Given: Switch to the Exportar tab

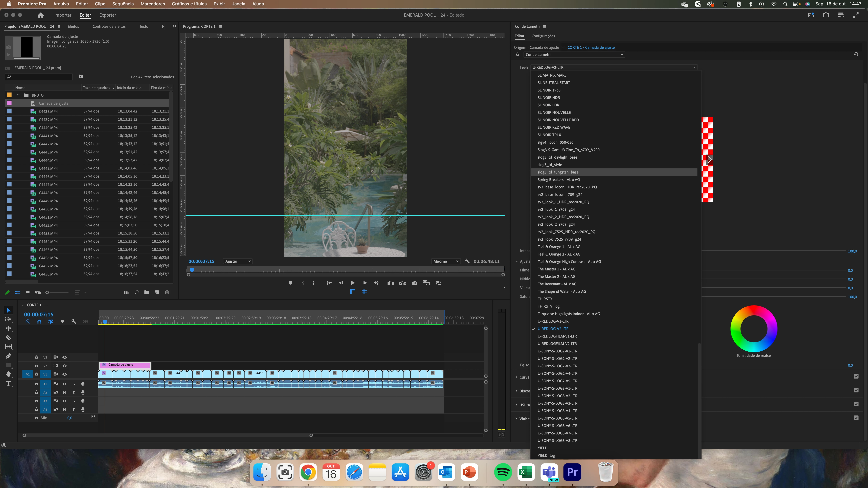Looking at the screenshot, I should [107, 15].
